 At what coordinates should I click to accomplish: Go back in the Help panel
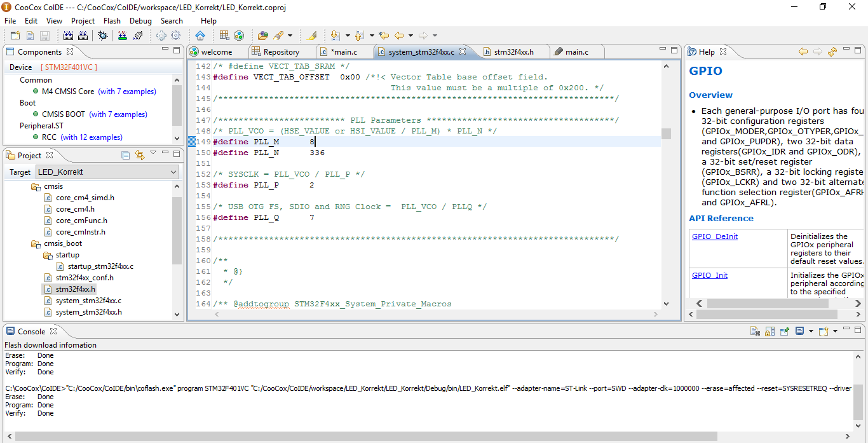[803, 52]
